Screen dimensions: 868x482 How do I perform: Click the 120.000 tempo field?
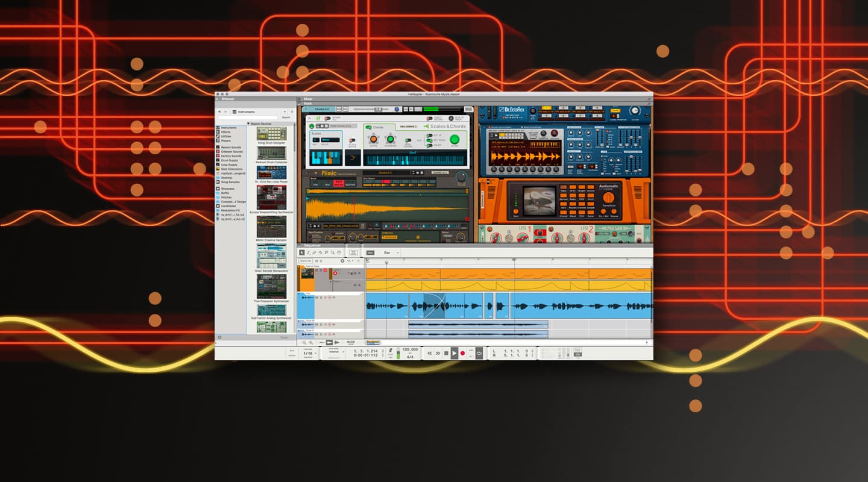pos(410,349)
